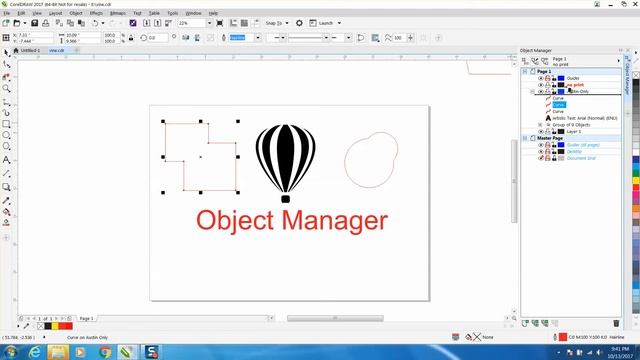Open Internet Explorer from the taskbar

35,352
